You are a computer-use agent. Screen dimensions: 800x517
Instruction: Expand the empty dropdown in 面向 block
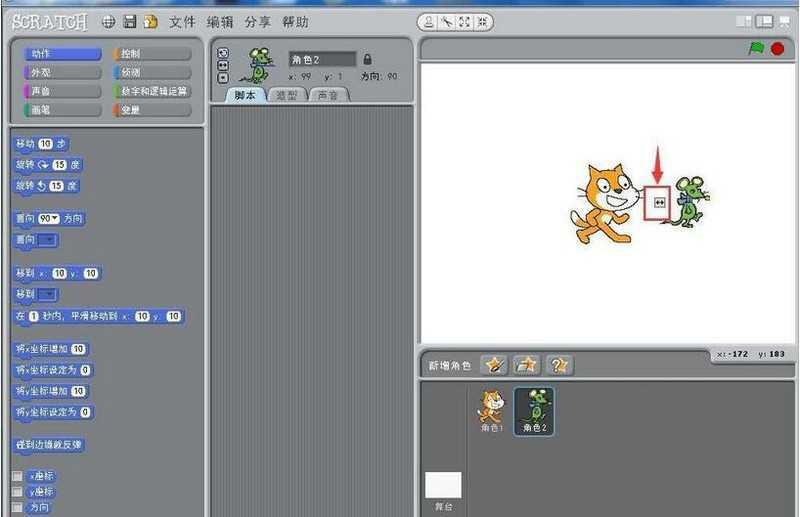(x=47, y=240)
